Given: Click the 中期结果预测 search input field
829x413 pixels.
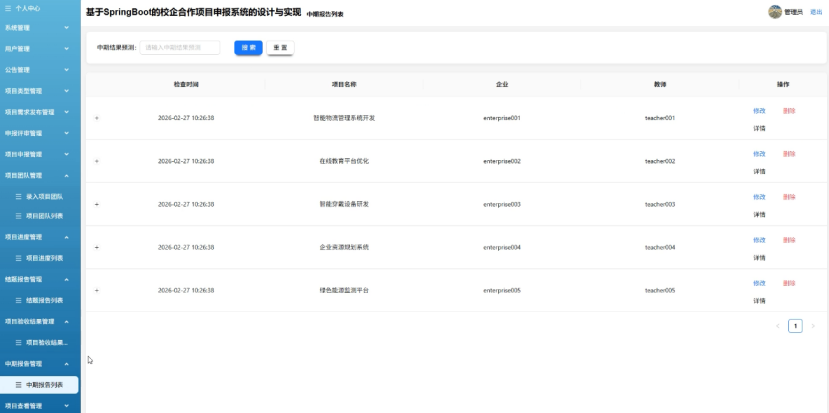Looking at the screenshot, I should click(180, 48).
